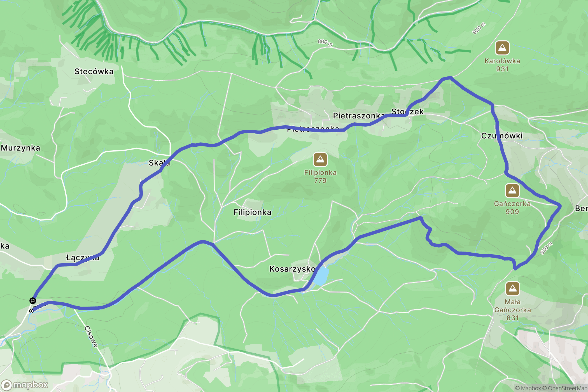Select the Filipionka settlement label
Screen dimensions: 588x392
tap(253, 212)
